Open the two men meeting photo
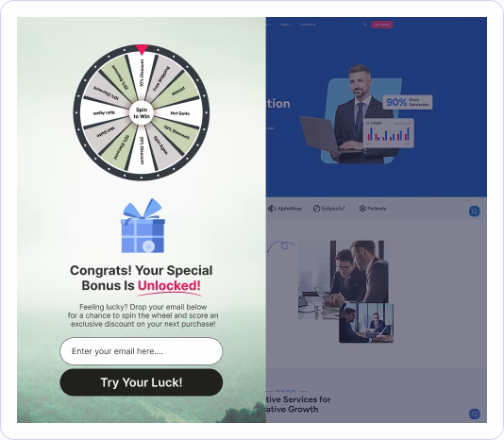This screenshot has height=440, width=504. tap(343, 279)
